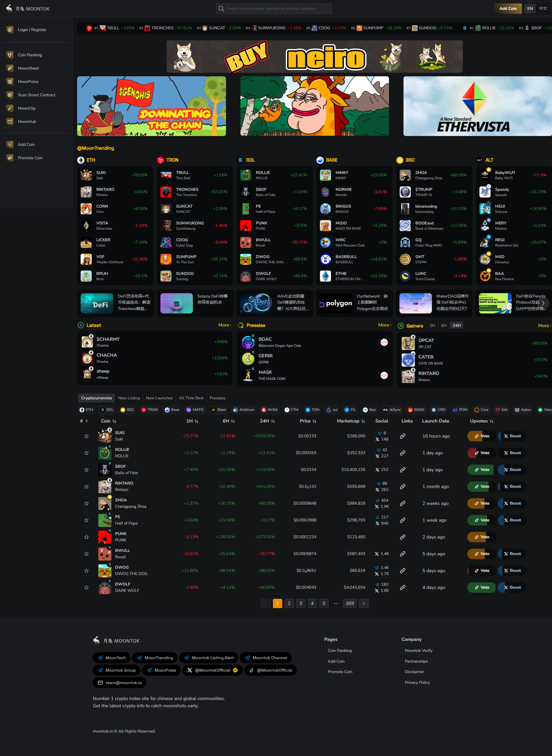Click the Coin Ranking trophy icon
Viewport: 552px width, 756px height.
point(10,55)
